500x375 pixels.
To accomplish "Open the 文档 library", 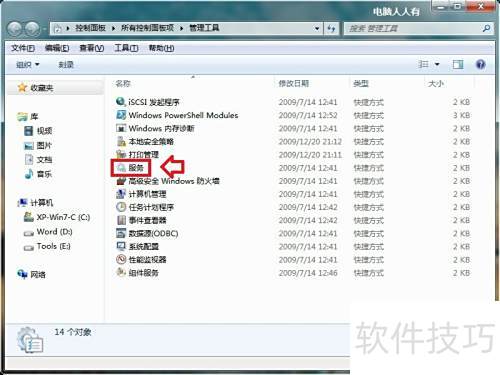I will click(x=38, y=160).
